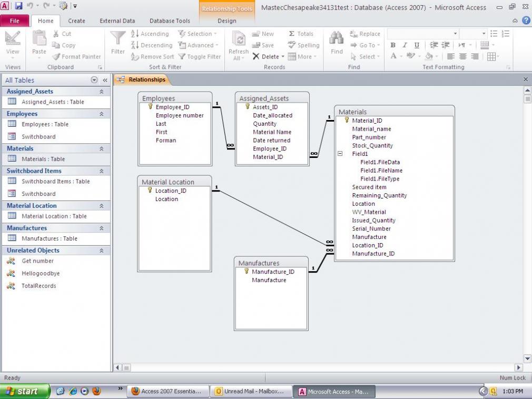Switch to Access 2007 Essentials taskbar window

168,391
